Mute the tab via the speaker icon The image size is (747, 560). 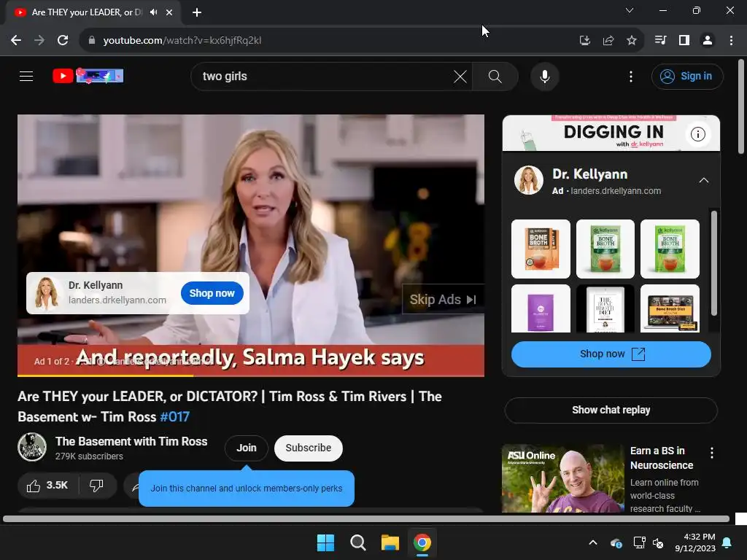(x=153, y=12)
